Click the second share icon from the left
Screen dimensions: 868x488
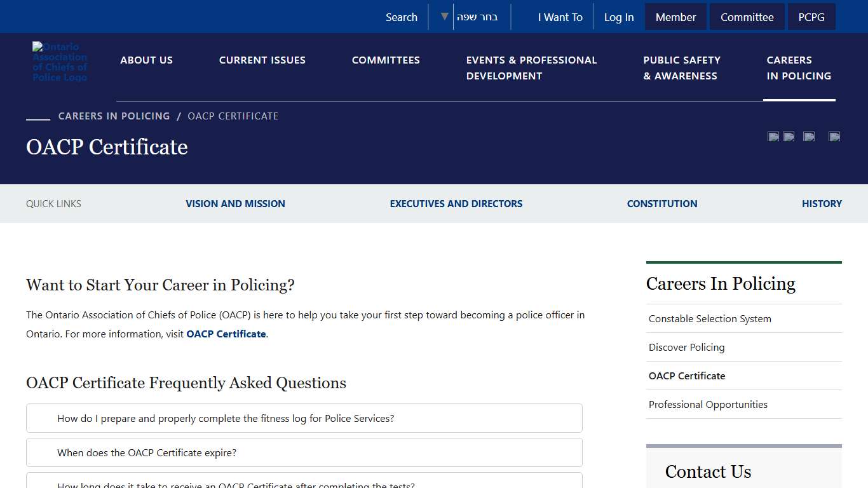789,137
